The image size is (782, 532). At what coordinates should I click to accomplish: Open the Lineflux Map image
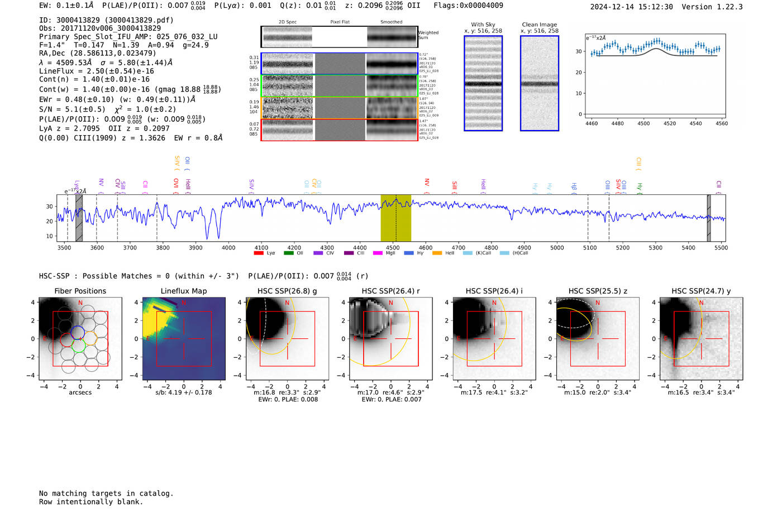coord(184,338)
